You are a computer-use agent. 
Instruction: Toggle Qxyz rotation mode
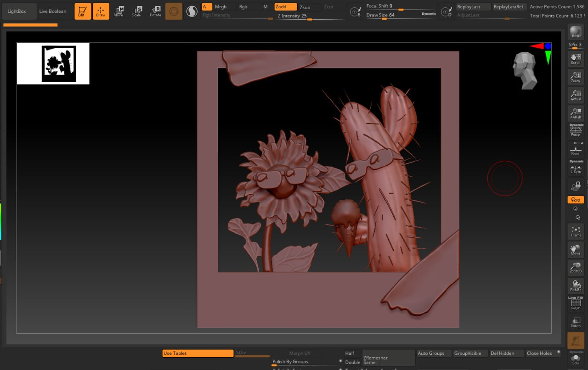pos(576,200)
